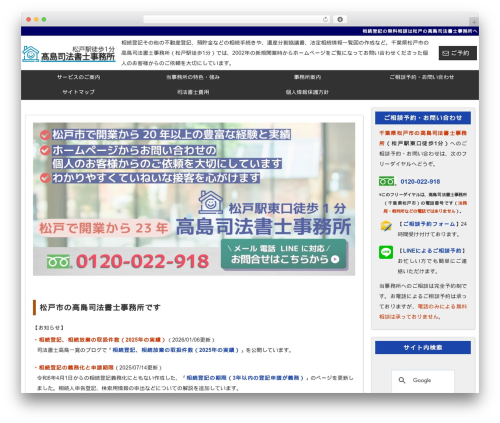
Task: Click the green LINE icon
Action: 386,252
